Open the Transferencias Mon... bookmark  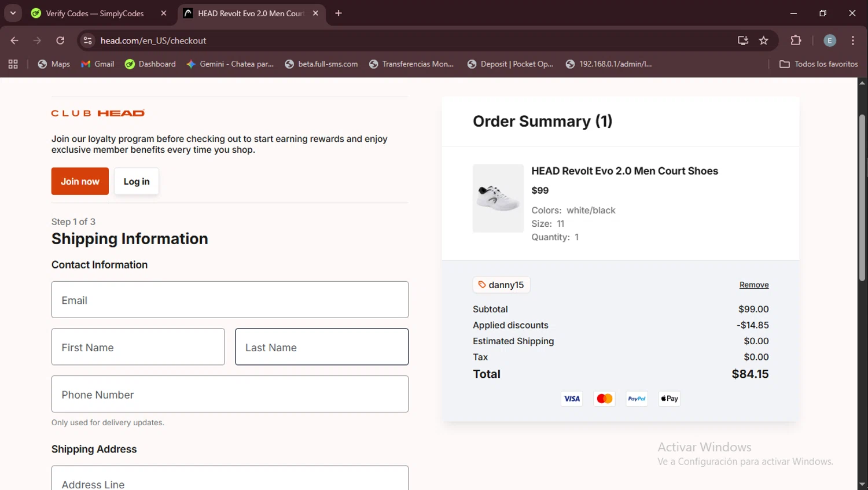coord(411,64)
